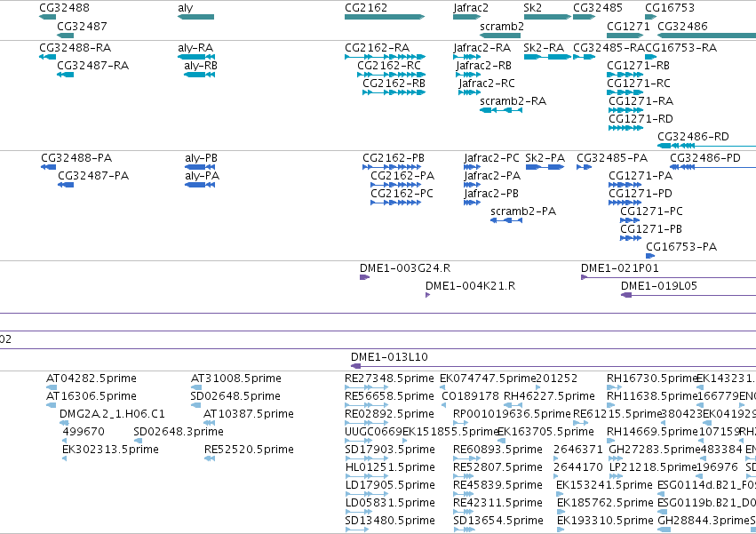The width and height of the screenshot is (756, 534).
Task: Select EST SD02648.3prime
Action: click(139, 441)
